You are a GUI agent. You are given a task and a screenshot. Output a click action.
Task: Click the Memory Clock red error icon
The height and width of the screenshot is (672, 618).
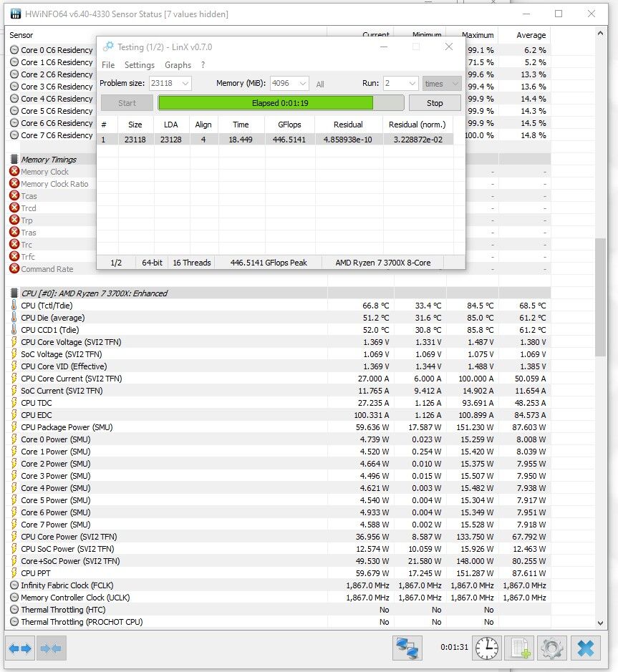coord(14,172)
